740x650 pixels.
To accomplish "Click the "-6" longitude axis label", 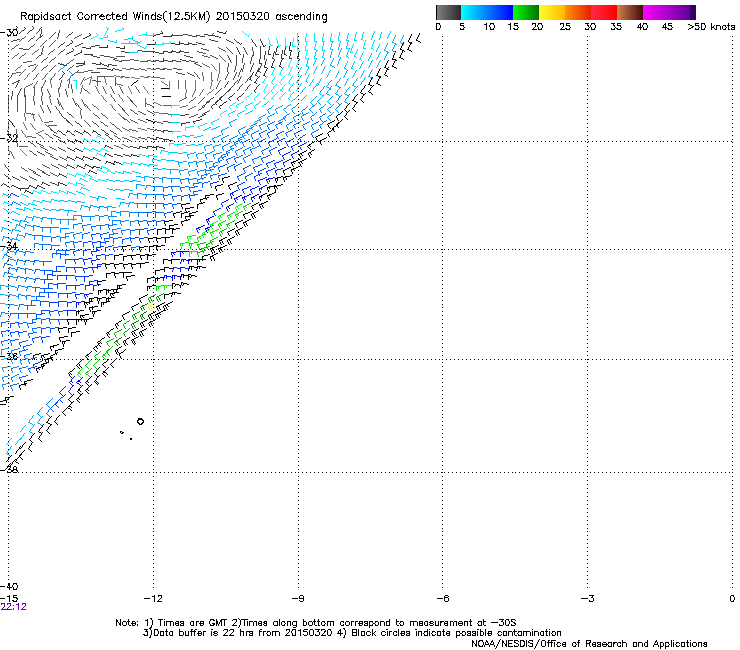I will point(442,599).
